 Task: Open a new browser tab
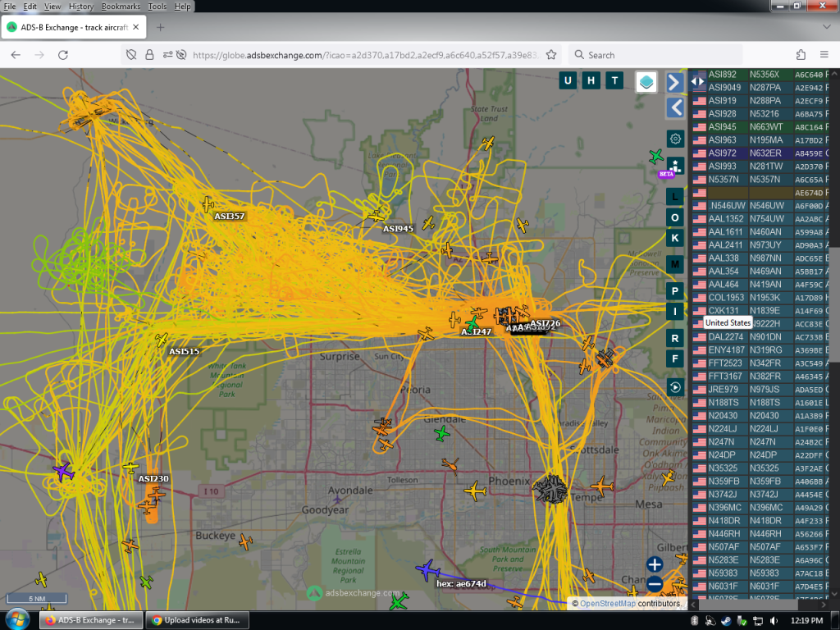tap(160, 27)
